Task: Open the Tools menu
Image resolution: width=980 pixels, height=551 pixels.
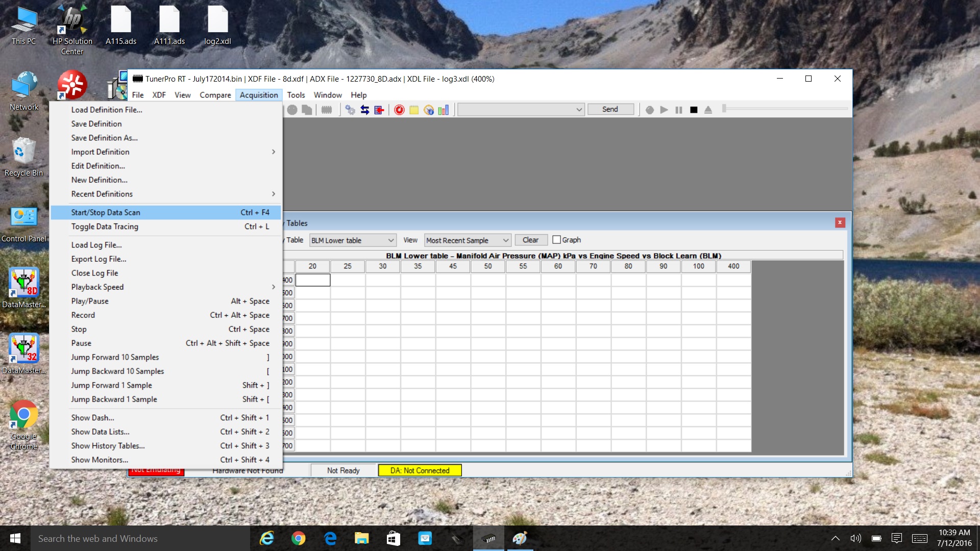Action: (x=296, y=95)
